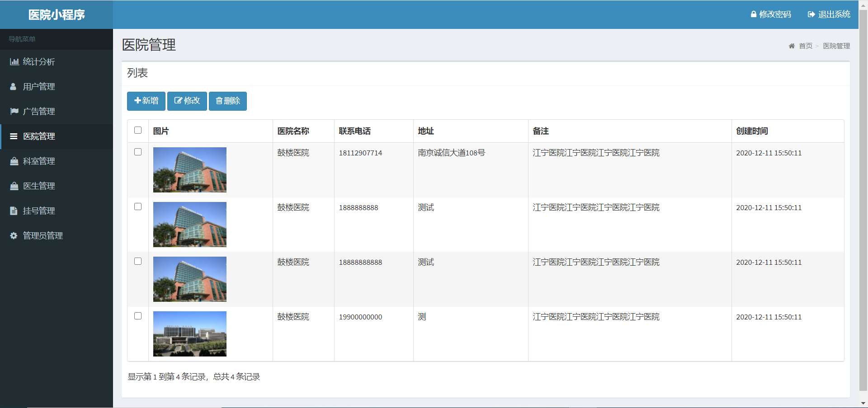Click the 修改 button
This screenshot has width=868, height=408.
coord(187,101)
